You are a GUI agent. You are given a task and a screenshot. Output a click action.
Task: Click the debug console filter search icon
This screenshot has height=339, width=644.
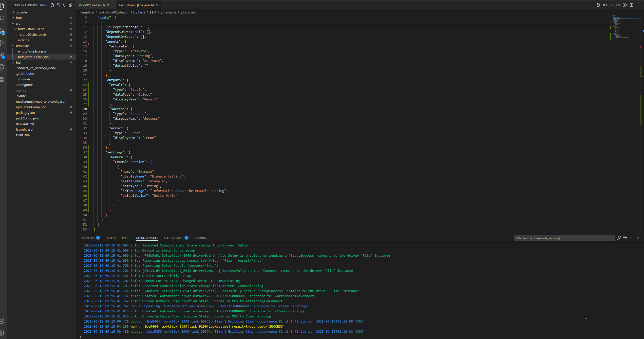click(x=619, y=238)
